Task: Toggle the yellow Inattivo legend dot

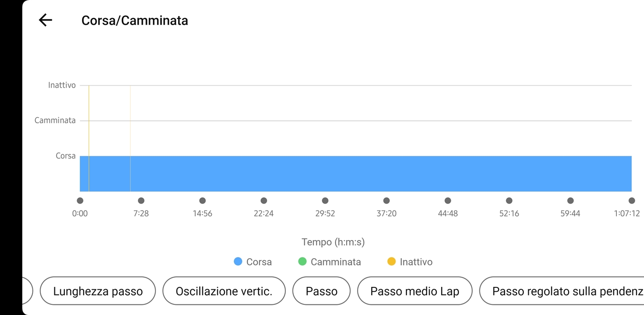Action: pos(391,261)
